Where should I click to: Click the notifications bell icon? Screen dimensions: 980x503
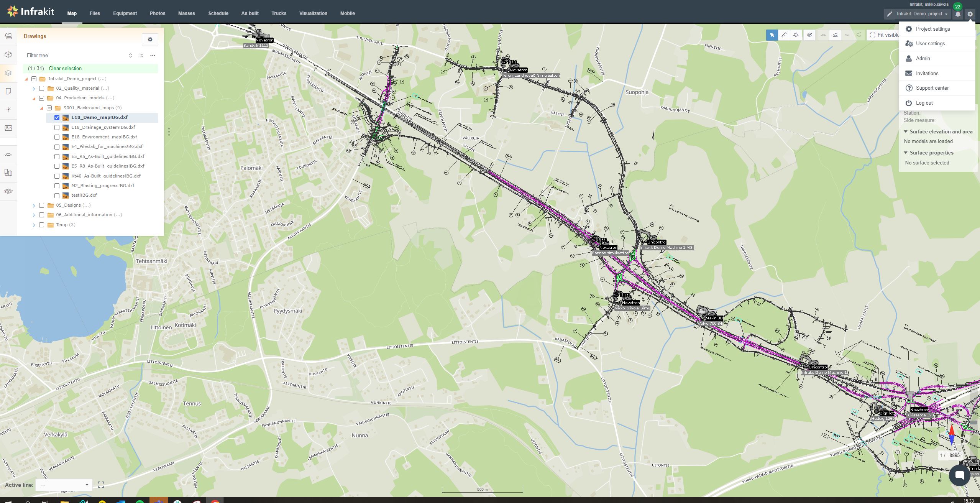coord(958,14)
